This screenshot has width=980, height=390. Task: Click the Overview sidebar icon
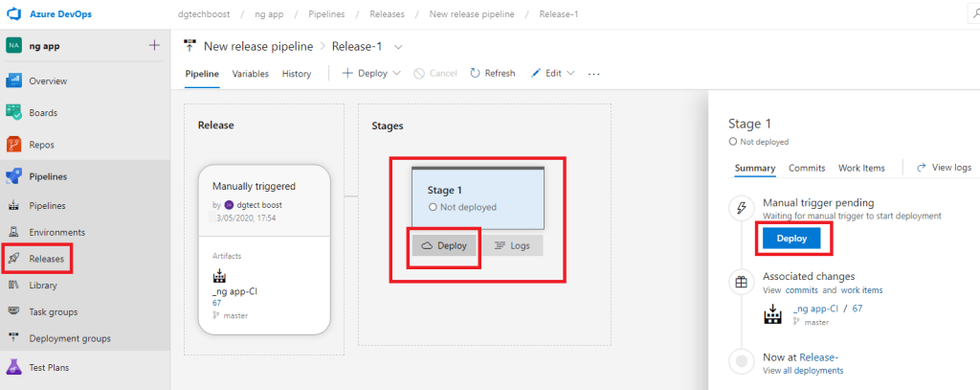coord(14,81)
